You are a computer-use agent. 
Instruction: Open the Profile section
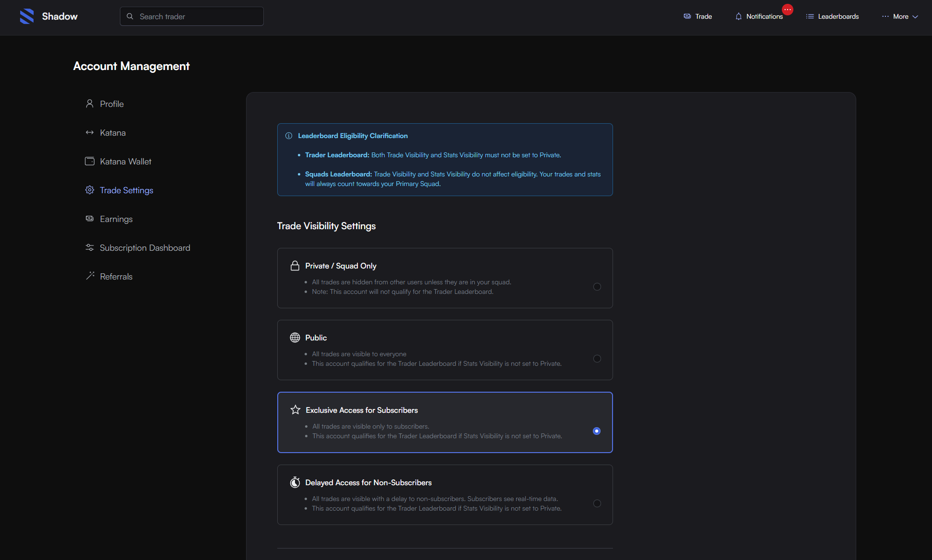[112, 104]
